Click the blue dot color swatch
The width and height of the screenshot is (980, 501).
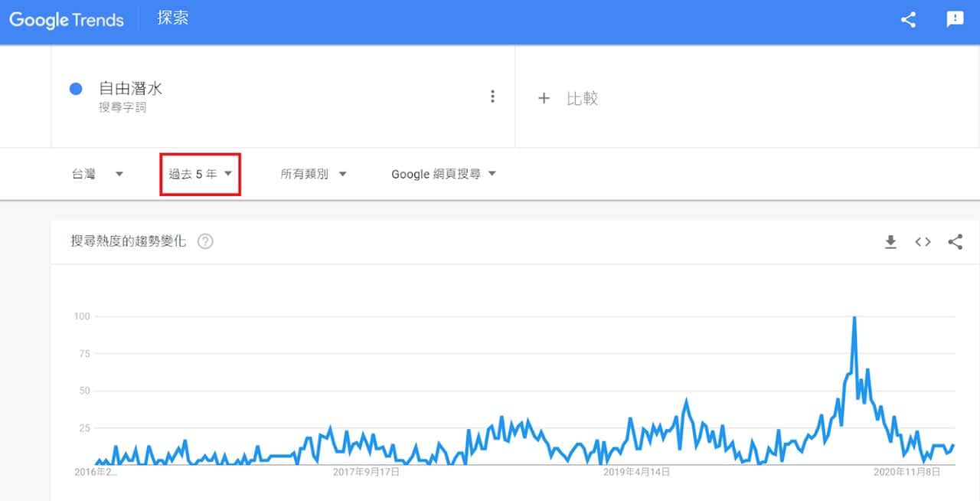(x=76, y=89)
